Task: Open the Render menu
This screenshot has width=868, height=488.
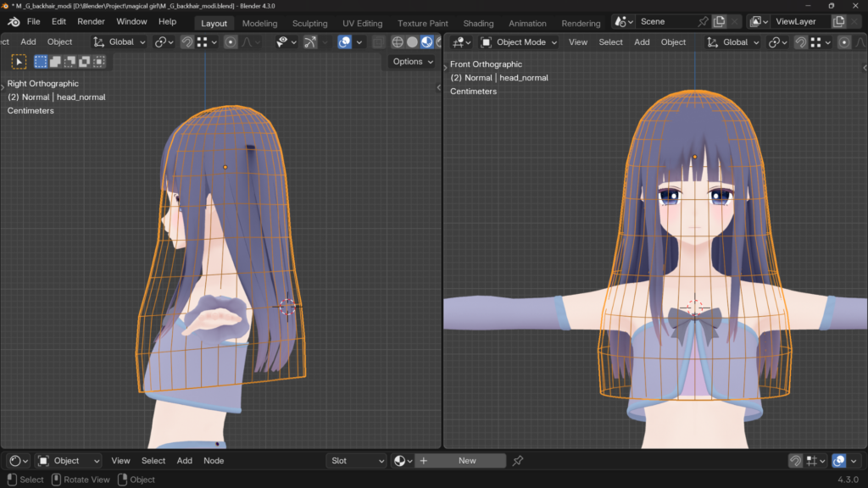Action: (x=91, y=22)
